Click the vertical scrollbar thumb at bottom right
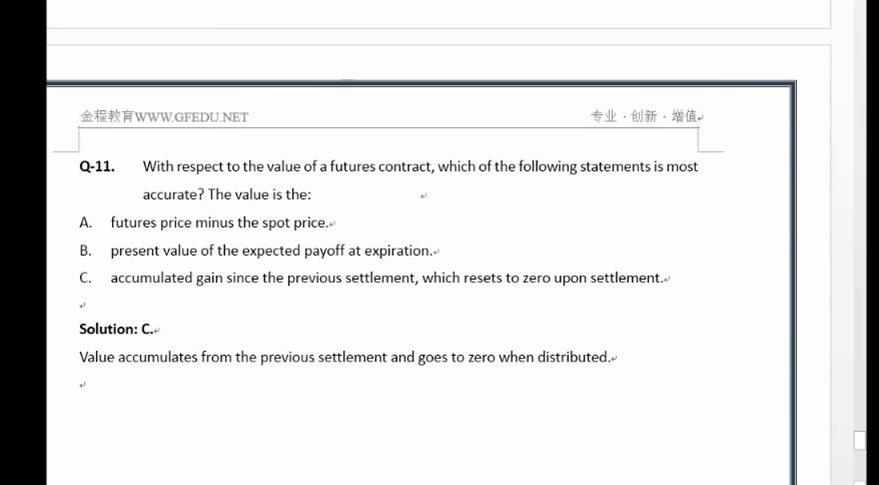Screen dimensions: 879x485 (x=860, y=440)
